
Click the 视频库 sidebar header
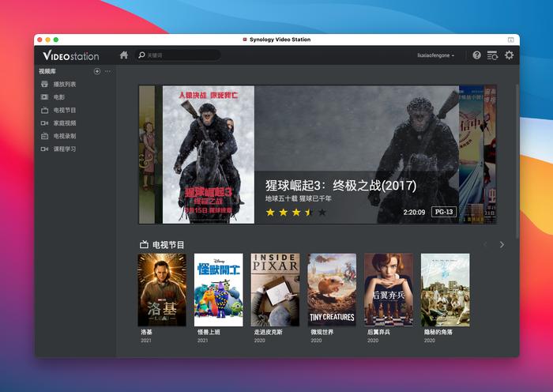pos(47,71)
